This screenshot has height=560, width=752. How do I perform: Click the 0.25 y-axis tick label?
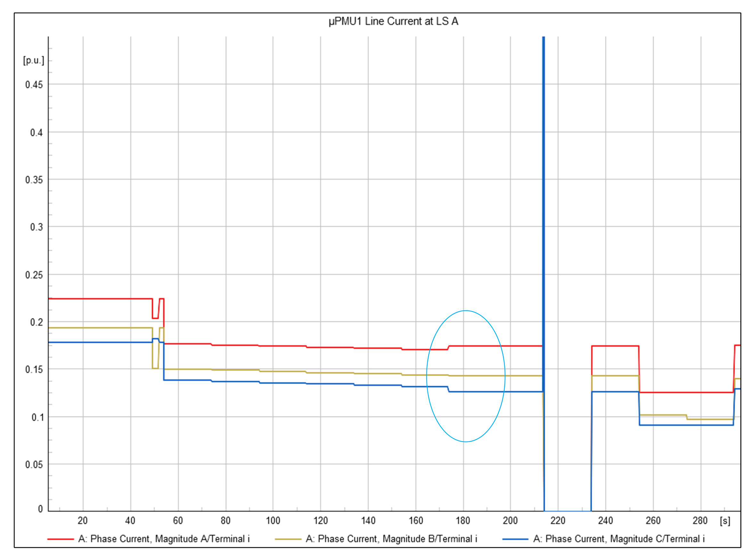coord(34,275)
